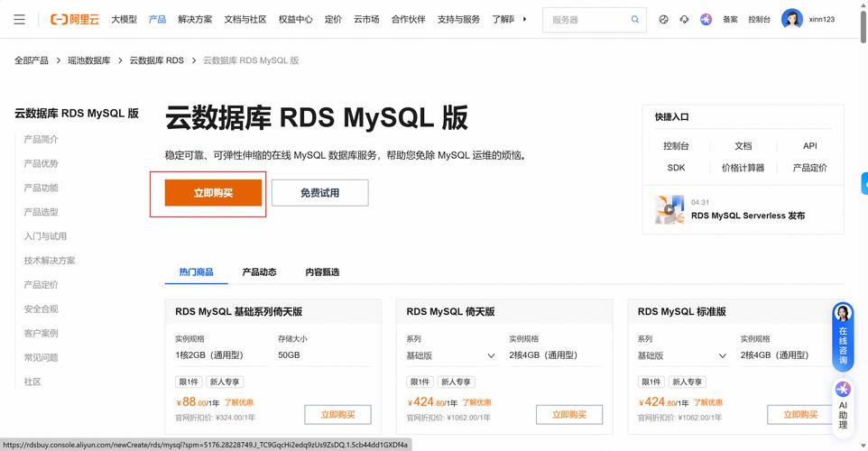Select 技术解决方案 in sidebar
This screenshot has width=868, height=451.
pos(50,261)
